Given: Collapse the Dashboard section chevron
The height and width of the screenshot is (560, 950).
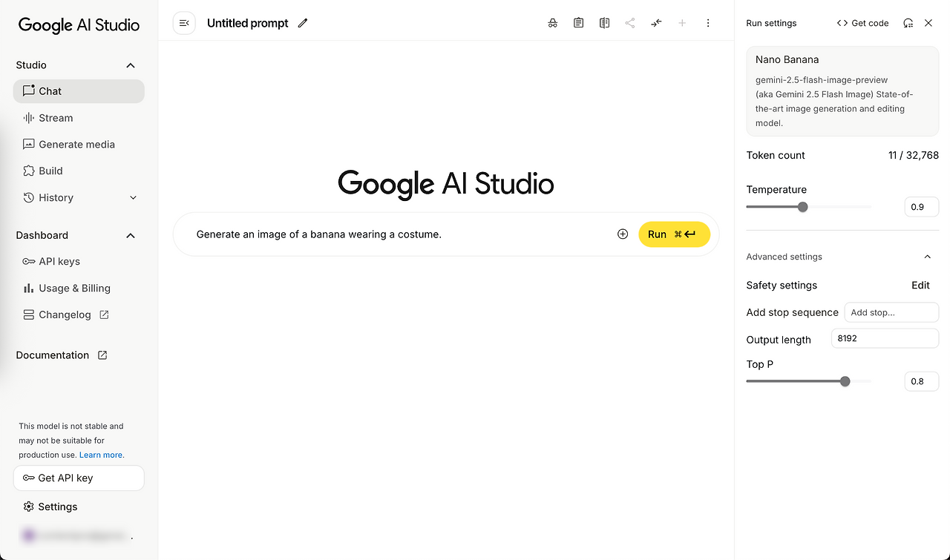Looking at the screenshot, I should 131,235.
